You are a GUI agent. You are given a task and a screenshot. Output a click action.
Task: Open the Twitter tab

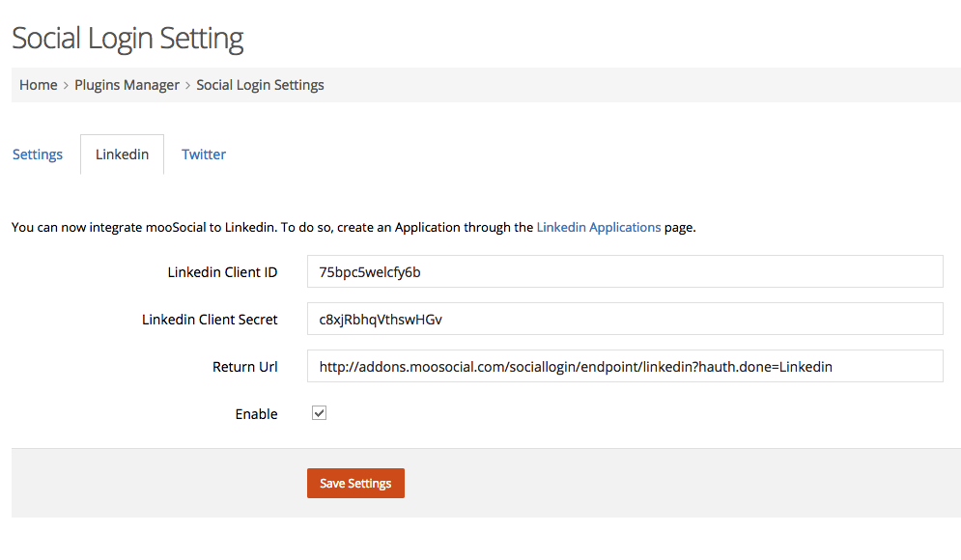204,154
